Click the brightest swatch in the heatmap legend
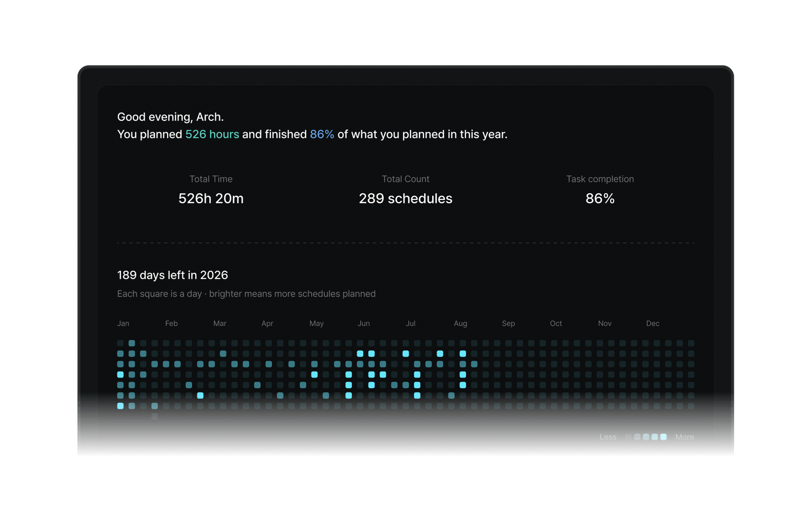 coord(663,437)
